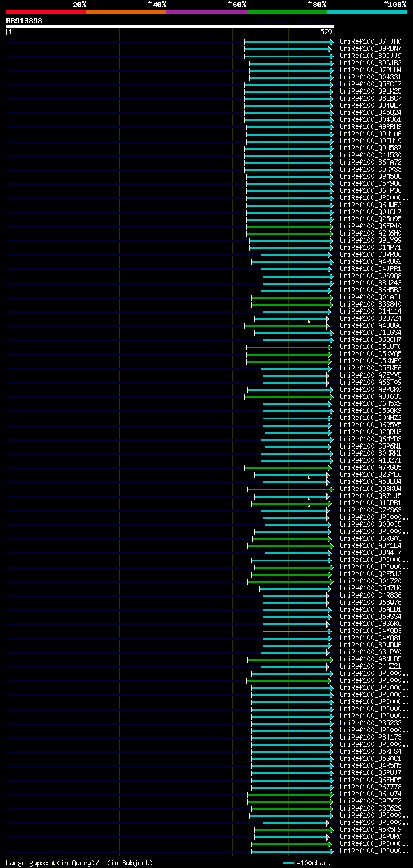413x868 pixels.
Task: Open hit UniRef100_A6ST09
Action: [x=370, y=382]
